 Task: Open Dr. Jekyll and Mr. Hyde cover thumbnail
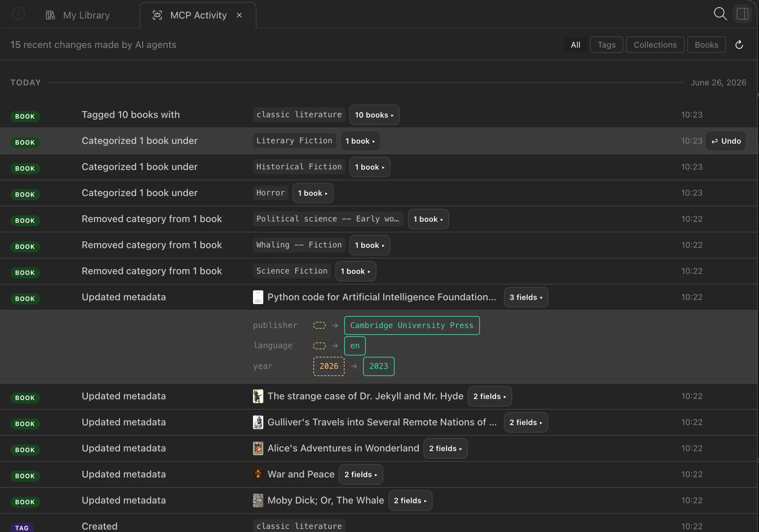(x=258, y=396)
